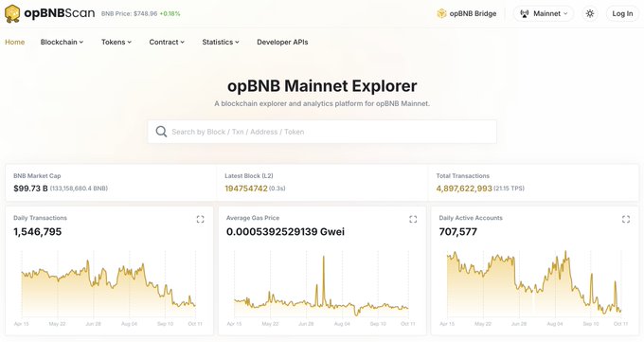This screenshot has width=644, height=342.
Task: Click the Daily Transactions line chart
Action: [x=108, y=284]
